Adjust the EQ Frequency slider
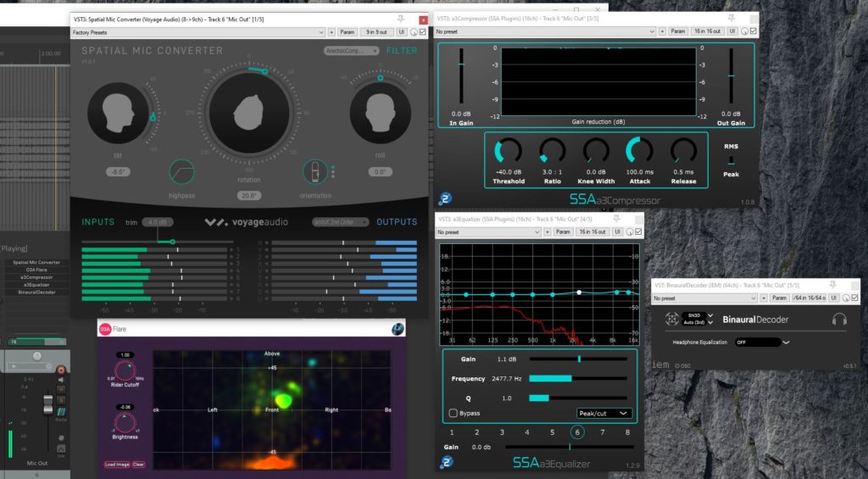The width and height of the screenshot is (868, 479). [578, 379]
